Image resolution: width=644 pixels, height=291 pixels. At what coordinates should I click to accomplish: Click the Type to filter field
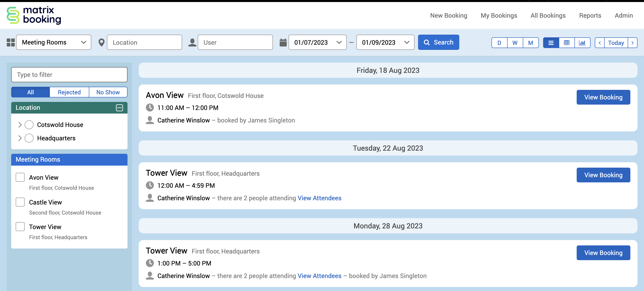[x=69, y=75]
